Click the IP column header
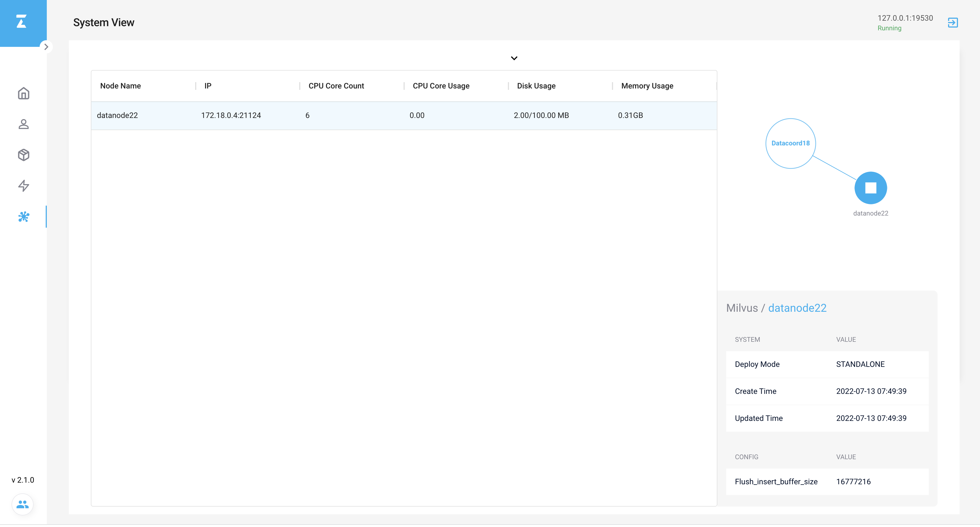Viewport: 980px width, 527px height. pyautogui.click(x=208, y=86)
